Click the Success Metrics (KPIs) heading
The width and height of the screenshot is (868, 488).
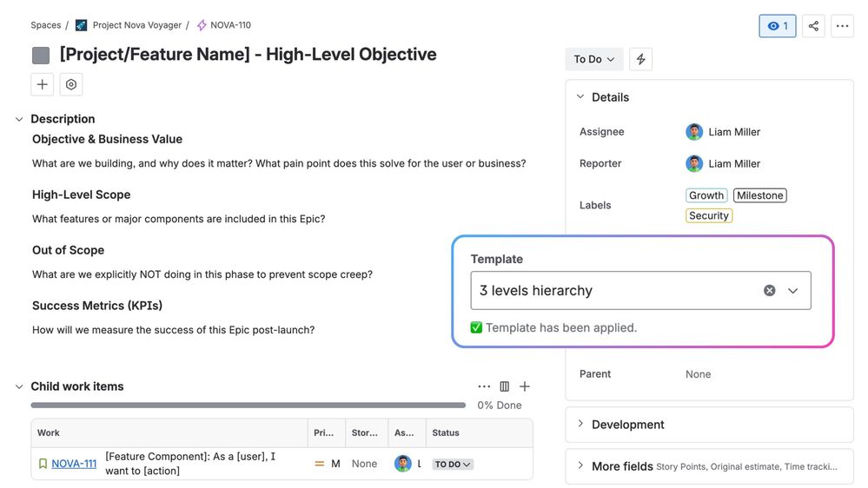pyautogui.click(x=96, y=306)
